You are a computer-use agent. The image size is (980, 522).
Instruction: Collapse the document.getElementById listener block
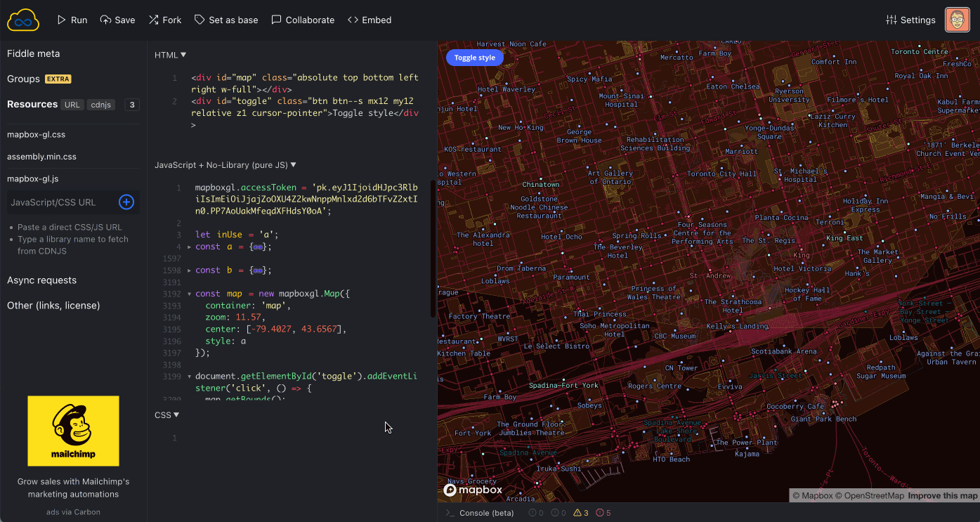point(190,377)
